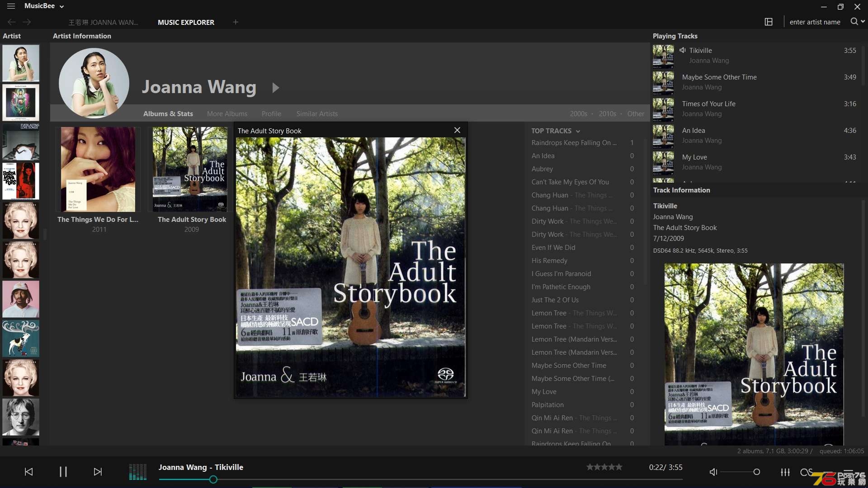This screenshot has width=868, height=488.
Task: Close the Adult Story Book cover popup
Action: click(x=458, y=130)
